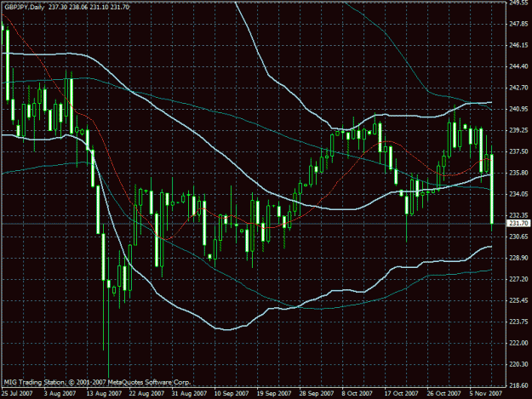
Task: Click the 242.70 price axis label
Action: (519, 88)
